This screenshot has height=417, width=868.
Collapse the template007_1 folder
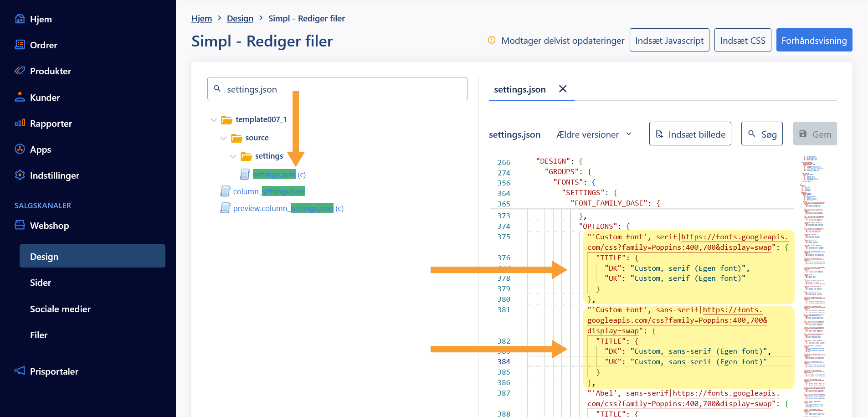tap(214, 120)
